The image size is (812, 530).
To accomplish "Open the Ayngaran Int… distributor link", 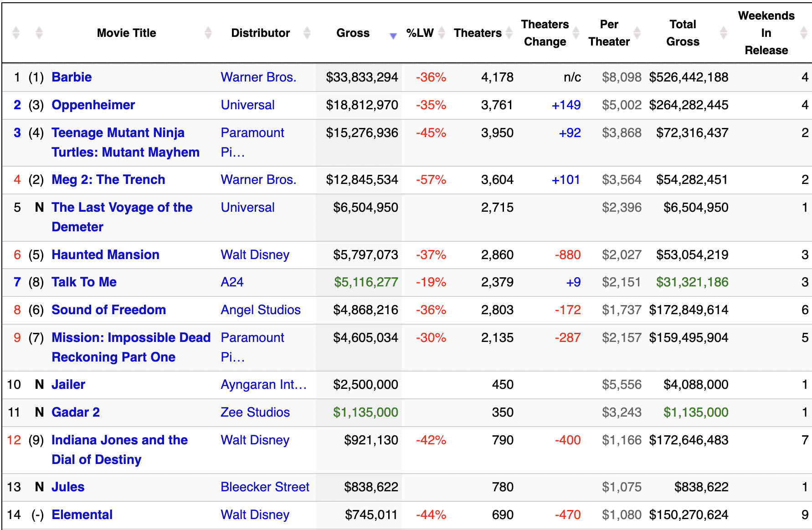I will (263, 384).
